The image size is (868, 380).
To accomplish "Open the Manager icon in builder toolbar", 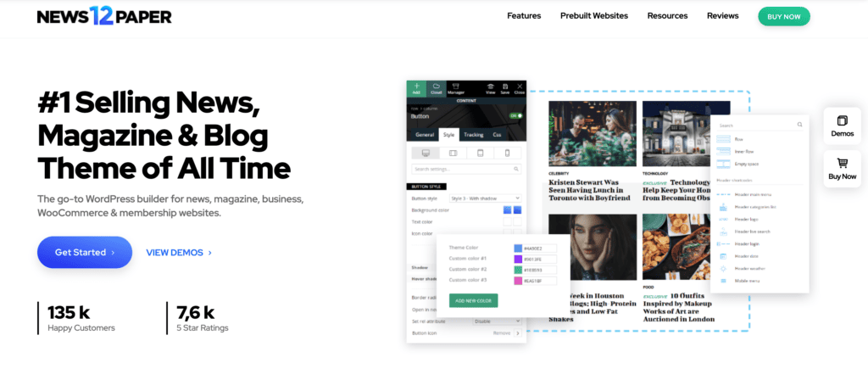I will coord(455,88).
